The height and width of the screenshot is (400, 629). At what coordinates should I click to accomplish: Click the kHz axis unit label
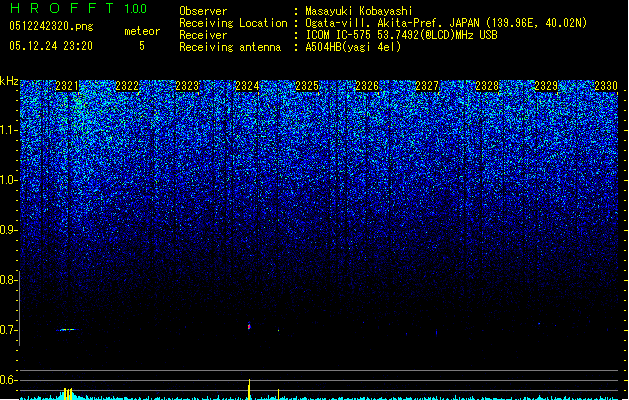point(9,81)
